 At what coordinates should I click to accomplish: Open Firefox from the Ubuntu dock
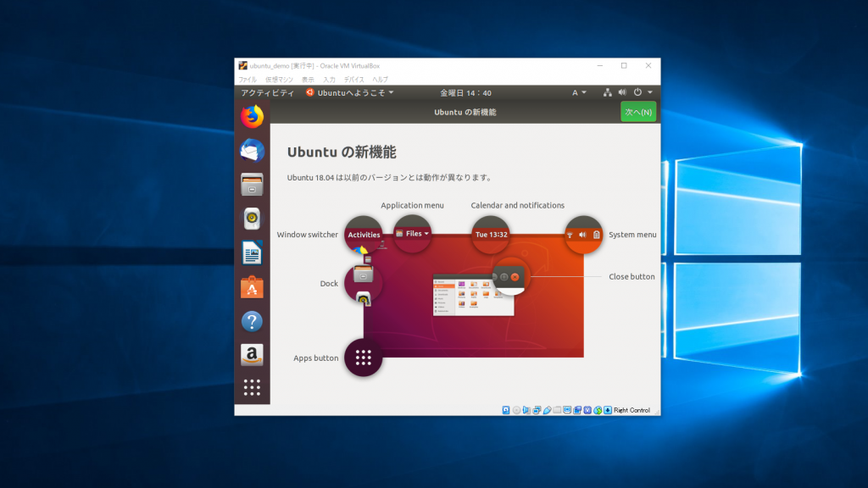tap(252, 116)
